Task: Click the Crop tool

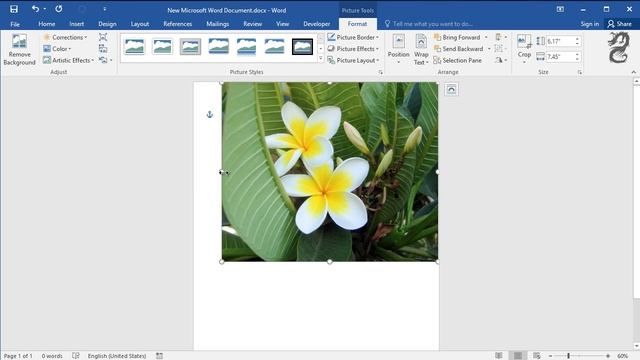Action: tap(524, 49)
